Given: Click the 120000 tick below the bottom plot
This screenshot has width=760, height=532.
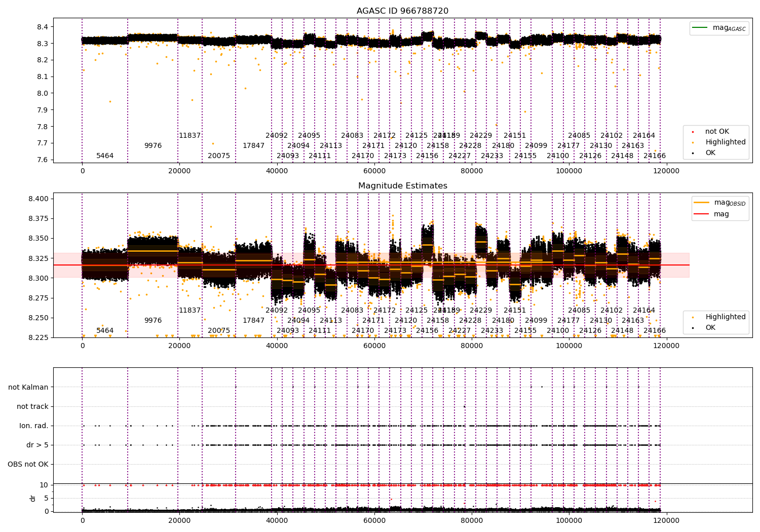Looking at the screenshot, I should tap(666, 520).
